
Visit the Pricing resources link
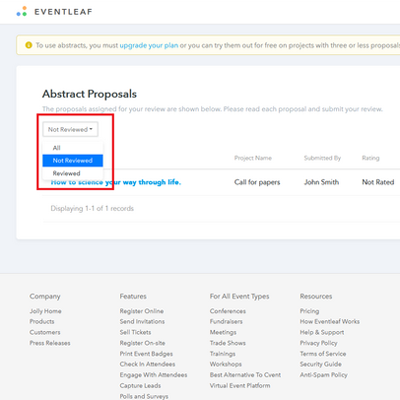[309, 311]
